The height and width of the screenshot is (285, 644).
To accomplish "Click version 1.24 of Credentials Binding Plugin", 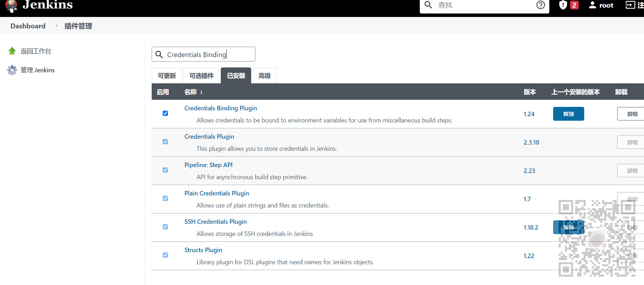I will click(x=529, y=114).
